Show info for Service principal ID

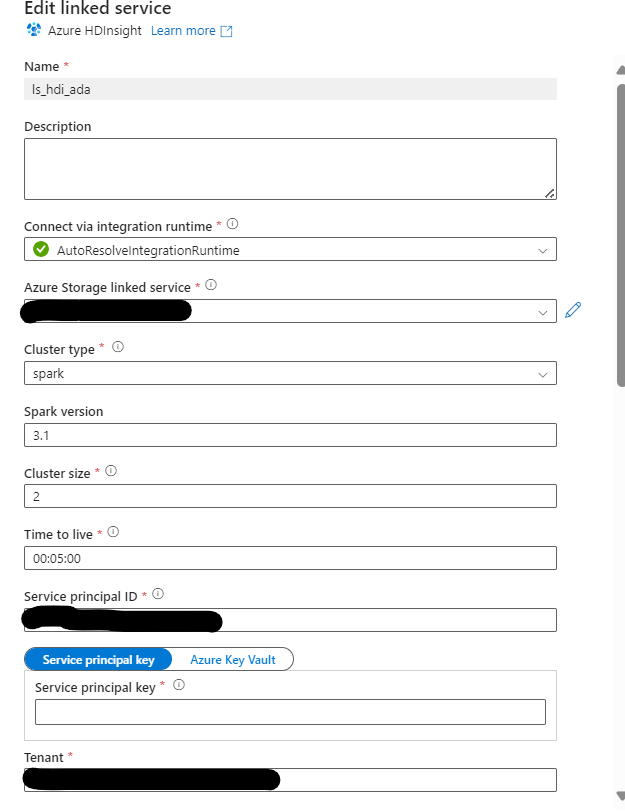click(158, 594)
